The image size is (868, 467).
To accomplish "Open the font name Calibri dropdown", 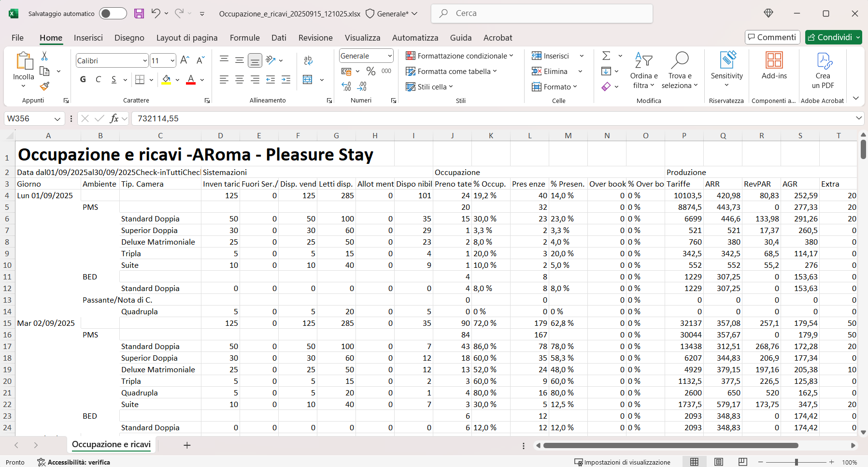I will pos(144,61).
